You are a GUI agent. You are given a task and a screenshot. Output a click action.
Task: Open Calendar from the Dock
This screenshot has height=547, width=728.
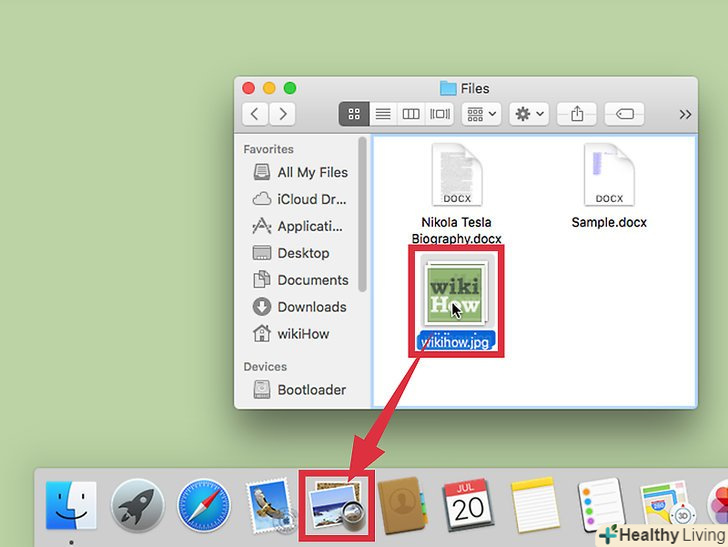(x=468, y=505)
